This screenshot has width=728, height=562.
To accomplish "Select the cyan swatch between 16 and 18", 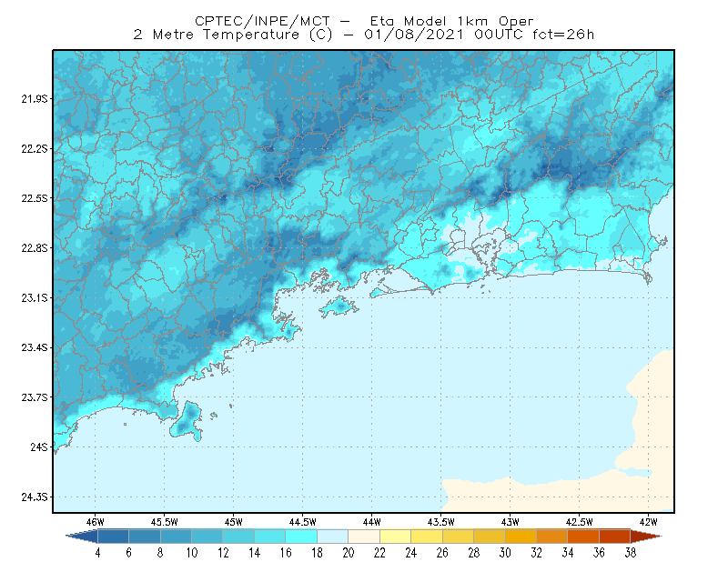I will (x=301, y=537).
